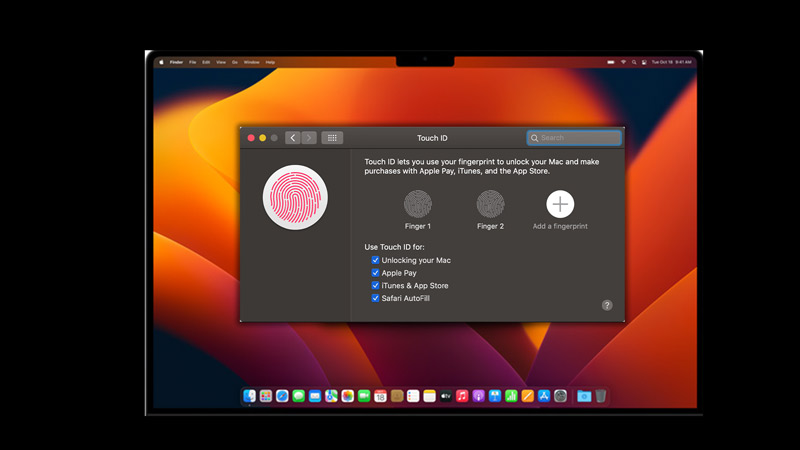
Task: Open Pages app in the dock
Action: tap(528, 396)
